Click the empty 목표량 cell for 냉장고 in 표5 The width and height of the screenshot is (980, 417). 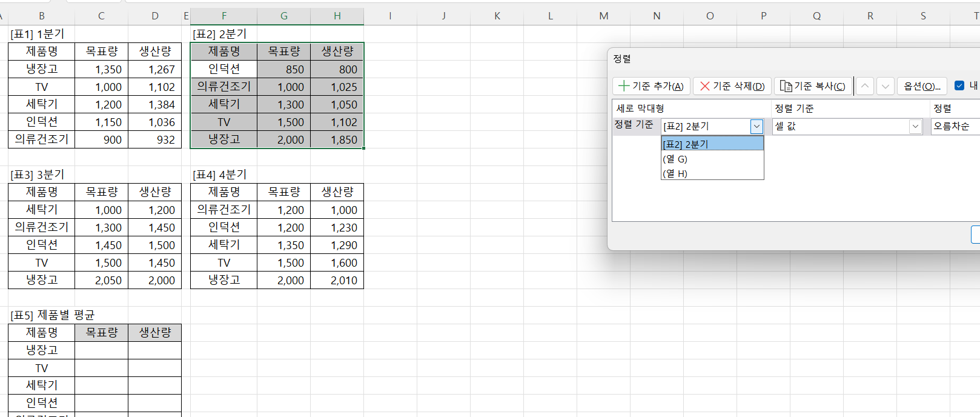click(x=101, y=350)
